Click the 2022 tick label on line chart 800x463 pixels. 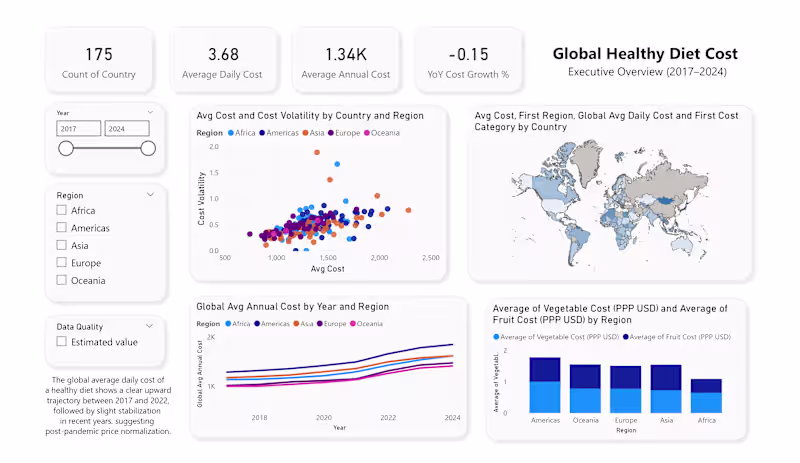(x=388, y=418)
